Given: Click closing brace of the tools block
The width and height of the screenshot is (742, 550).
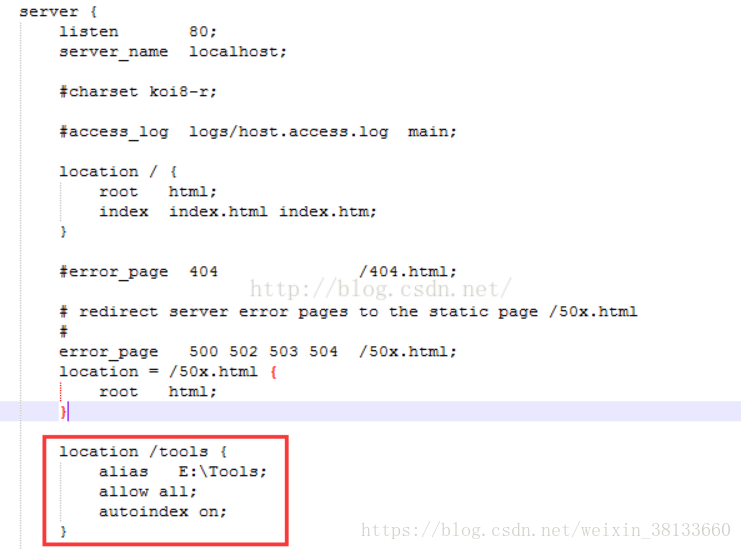Looking at the screenshot, I should click(63, 532).
